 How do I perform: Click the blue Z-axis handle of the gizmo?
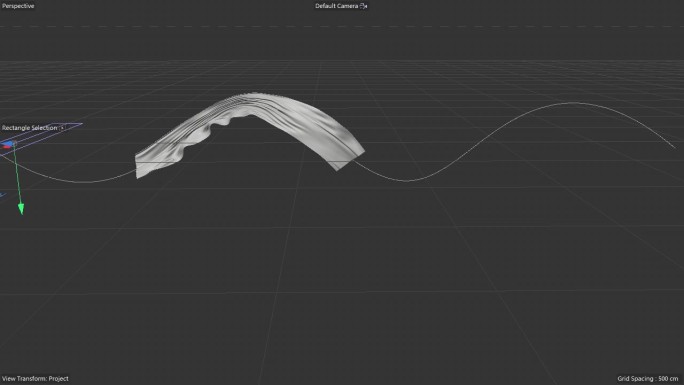(x=8, y=143)
